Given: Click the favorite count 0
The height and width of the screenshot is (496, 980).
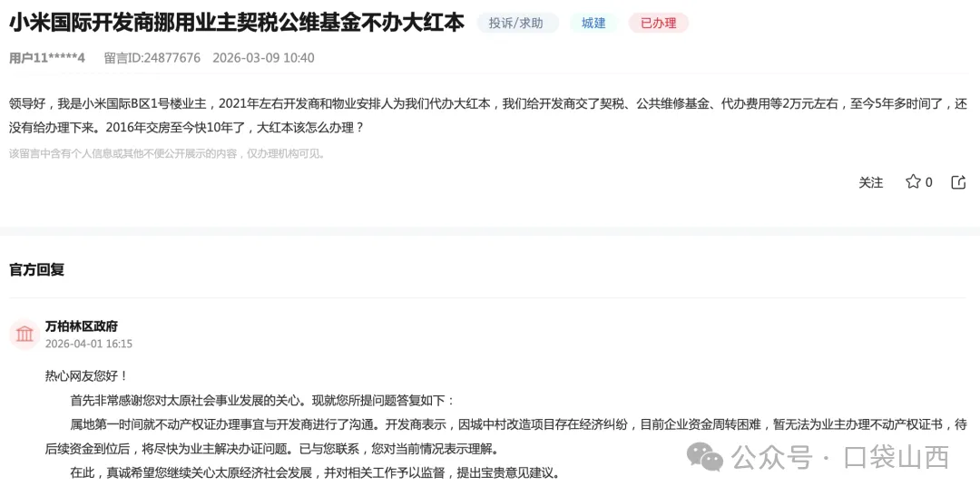Looking at the screenshot, I should (929, 182).
